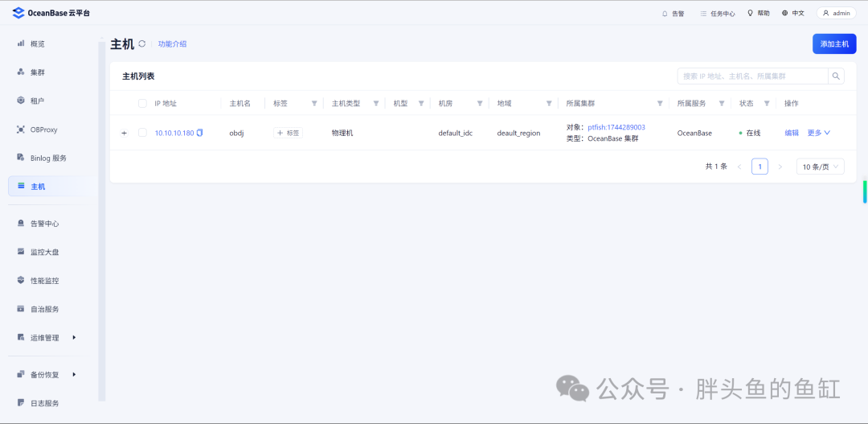Expand 运维管理 submenu arrow
Image resolution: width=868 pixels, height=424 pixels.
tap(74, 337)
